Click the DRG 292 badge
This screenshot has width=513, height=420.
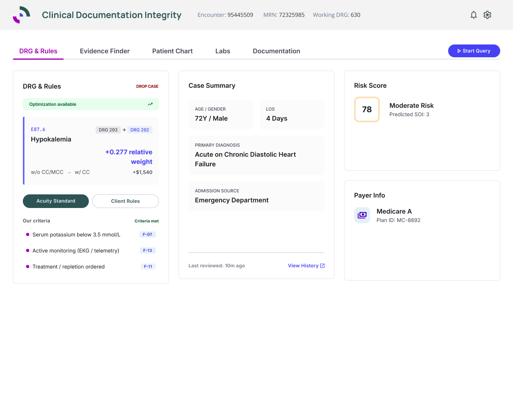140,130
